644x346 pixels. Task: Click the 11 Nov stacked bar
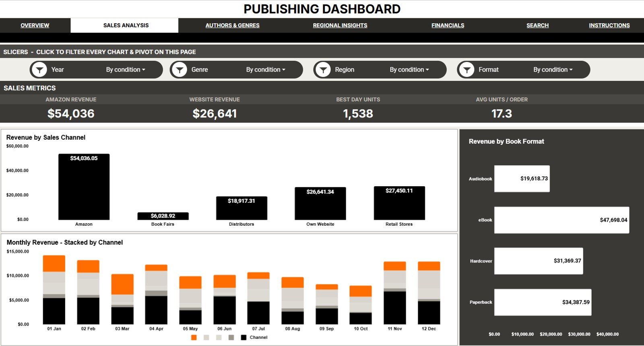click(395, 293)
